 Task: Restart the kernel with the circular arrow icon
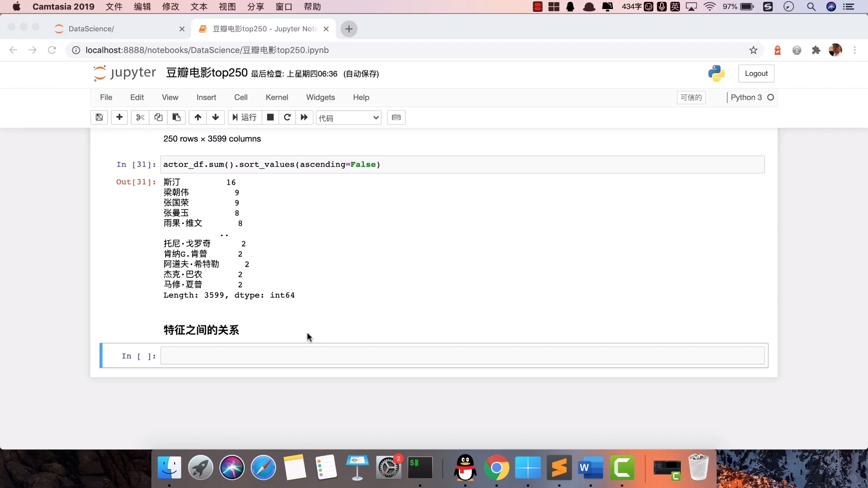(287, 117)
